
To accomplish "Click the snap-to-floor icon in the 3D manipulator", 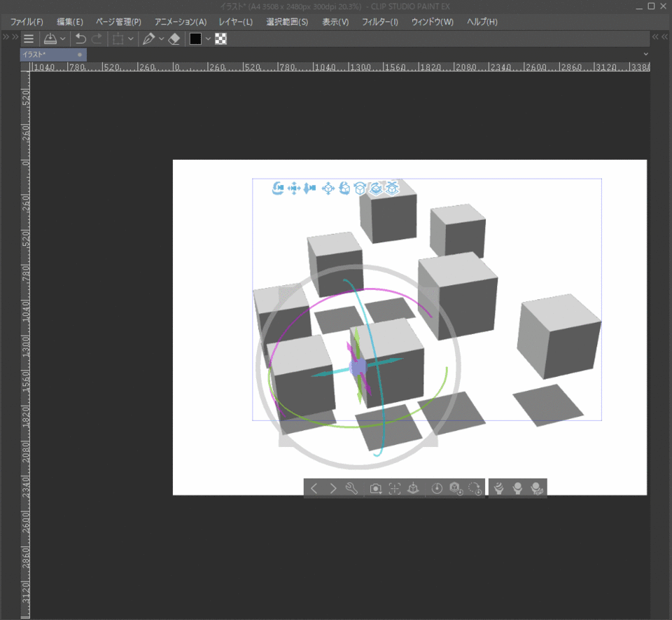I will (393, 188).
